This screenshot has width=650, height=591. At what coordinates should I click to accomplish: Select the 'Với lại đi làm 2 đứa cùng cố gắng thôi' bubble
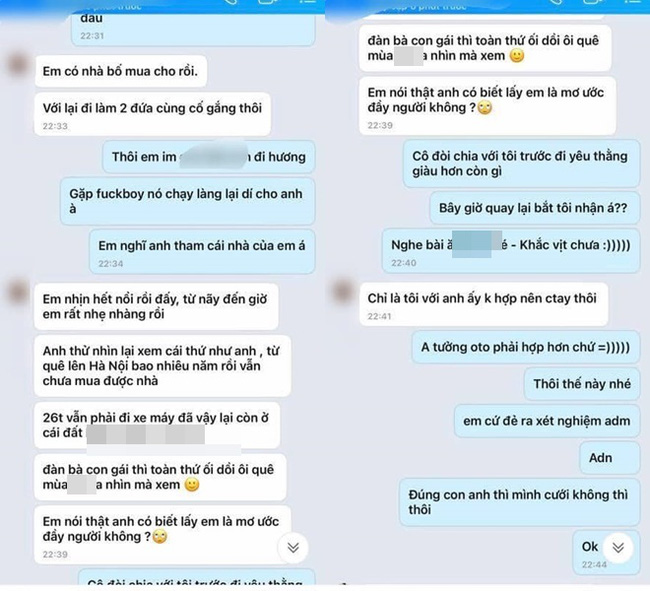click(x=153, y=114)
